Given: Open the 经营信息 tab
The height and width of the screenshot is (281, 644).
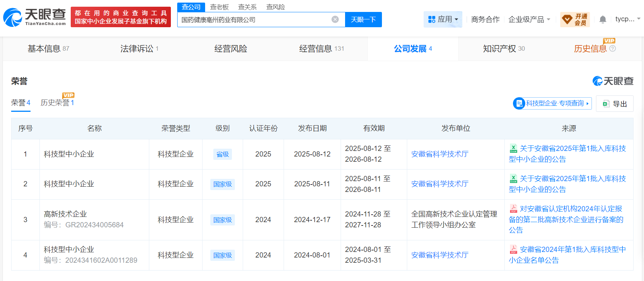Looking at the screenshot, I should click(321, 49).
